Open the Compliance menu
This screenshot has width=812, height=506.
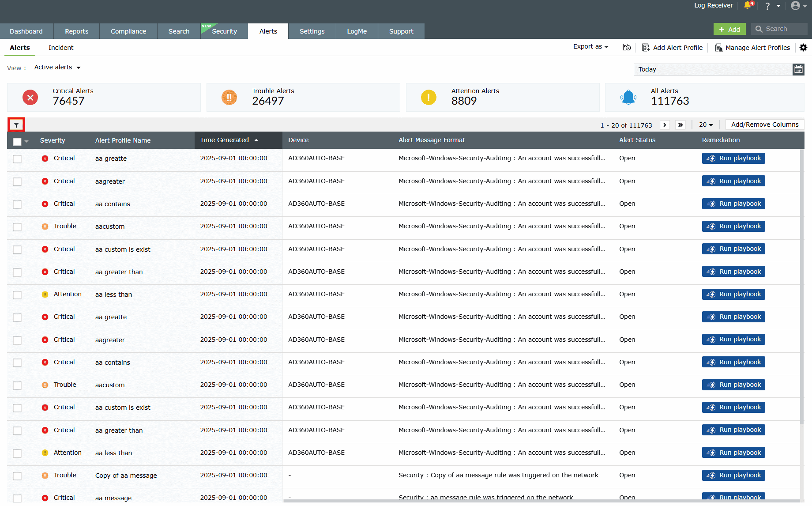[x=128, y=31]
